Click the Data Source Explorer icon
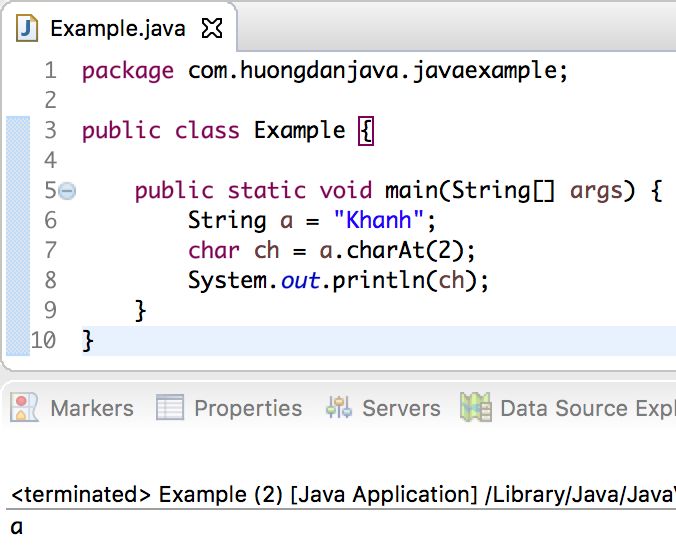This screenshot has height=558, width=676. tap(476, 407)
